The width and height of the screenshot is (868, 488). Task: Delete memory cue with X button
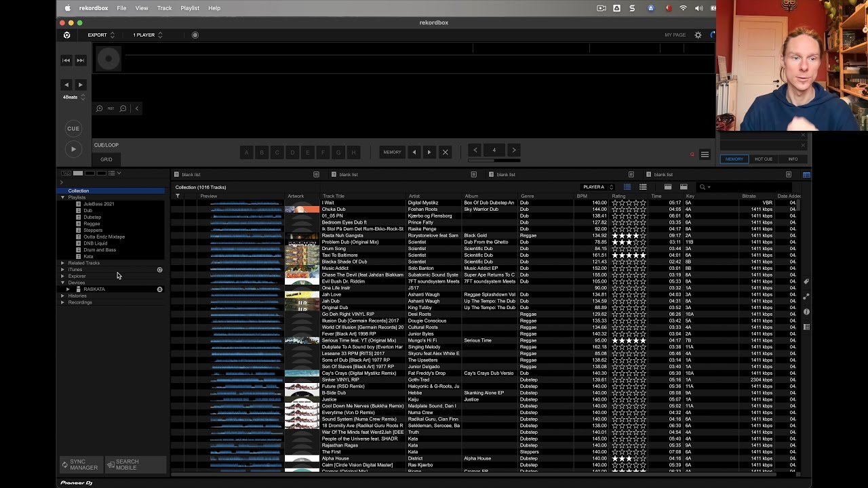[x=445, y=152]
